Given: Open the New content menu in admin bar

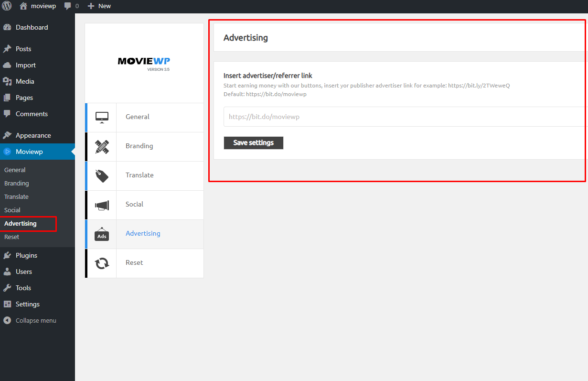Looking at the screenshot, I should click(99, 6).
